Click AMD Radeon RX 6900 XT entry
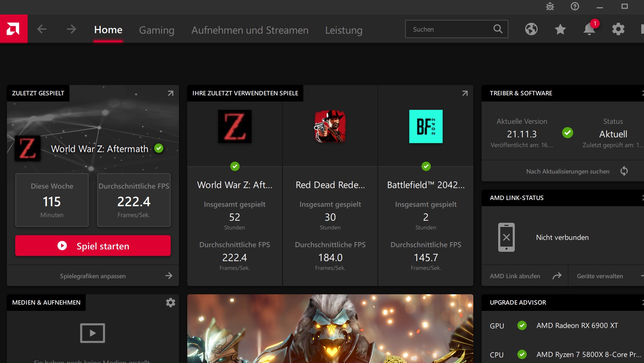This screenshot has width=644, height=363. tap(577, 325)
